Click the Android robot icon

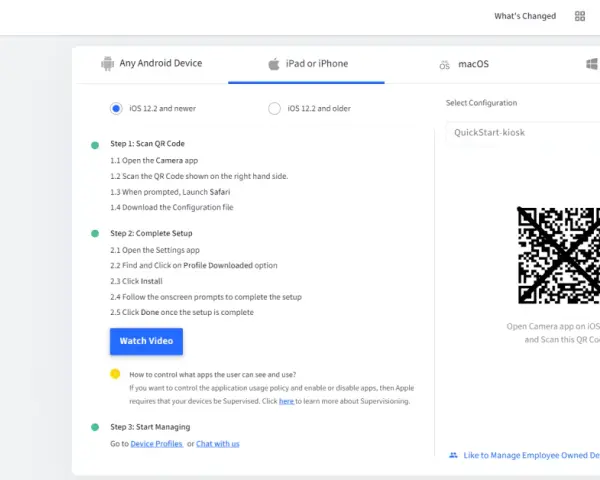click(108, 64)
